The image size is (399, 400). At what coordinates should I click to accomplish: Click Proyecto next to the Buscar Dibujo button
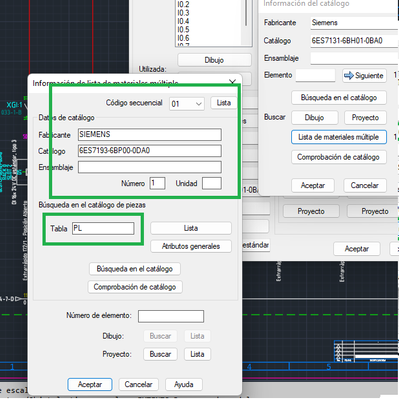tap(365, 117)
